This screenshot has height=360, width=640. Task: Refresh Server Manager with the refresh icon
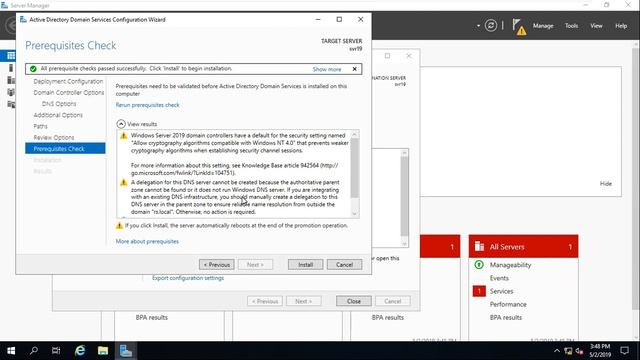[491, 26]
